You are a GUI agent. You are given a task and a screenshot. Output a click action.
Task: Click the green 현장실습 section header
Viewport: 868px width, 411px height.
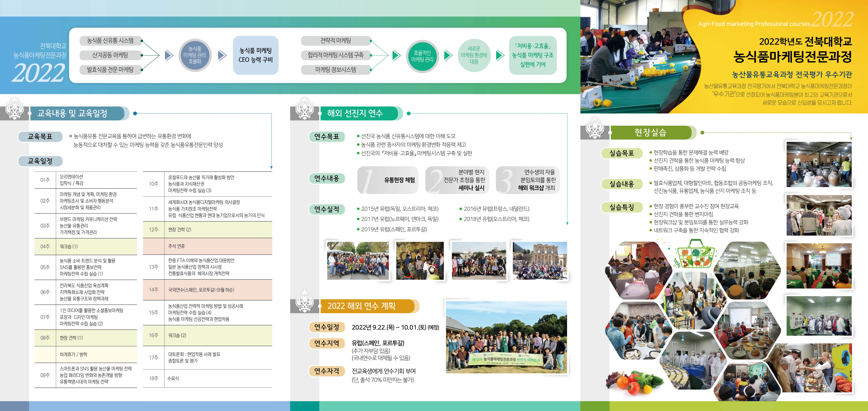tap(653, 133)
